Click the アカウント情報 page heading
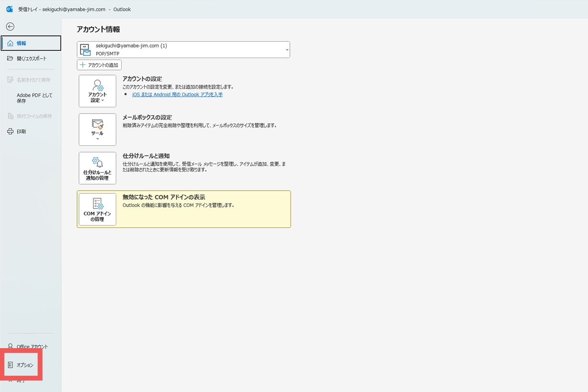The height and width of the screenshot is (392, 588). pyautogui.click(x=98, y=30)
